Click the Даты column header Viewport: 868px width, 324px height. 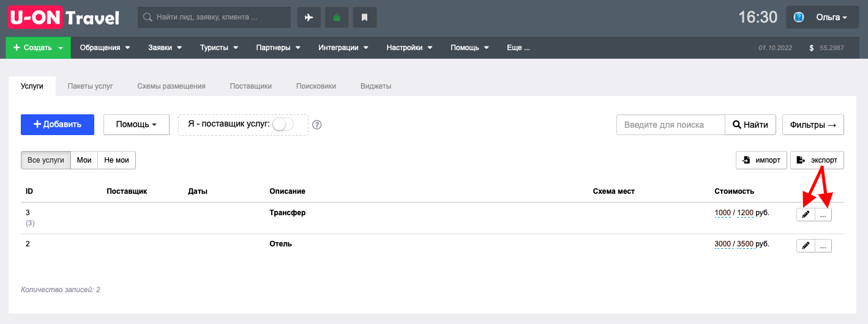pos(198,191)
